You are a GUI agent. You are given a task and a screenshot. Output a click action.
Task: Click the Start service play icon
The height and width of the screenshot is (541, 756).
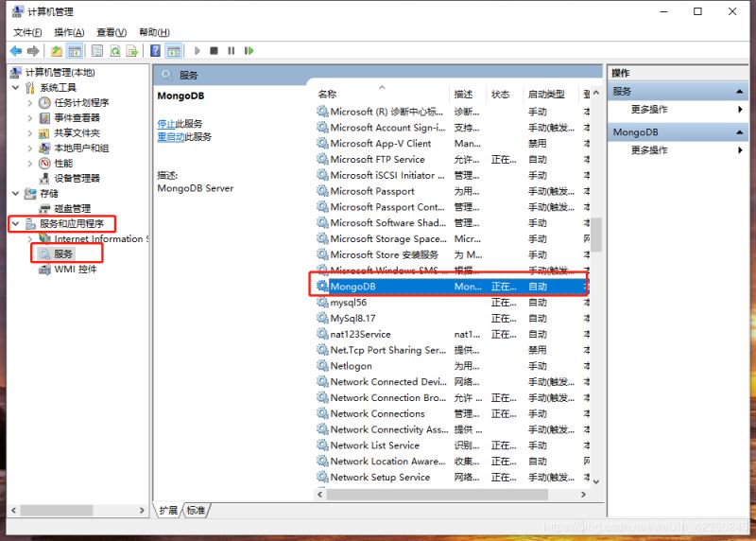pyautogui.click(x=198, y=51)
